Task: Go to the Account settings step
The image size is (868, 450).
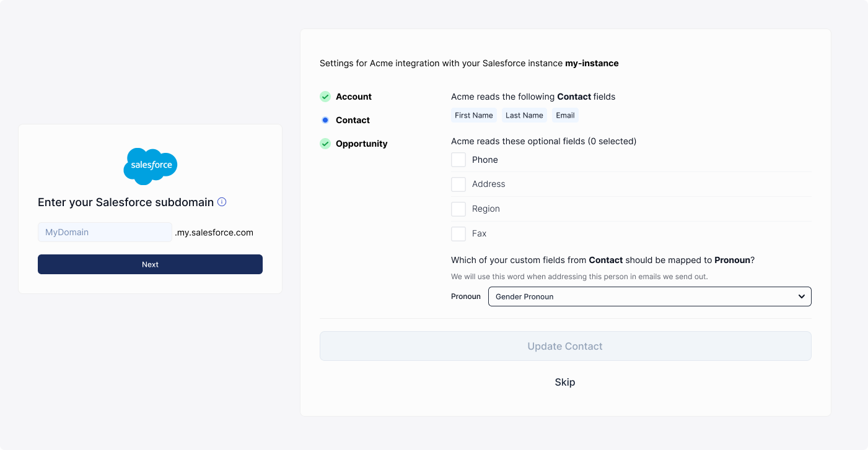Action: [354, 97]
